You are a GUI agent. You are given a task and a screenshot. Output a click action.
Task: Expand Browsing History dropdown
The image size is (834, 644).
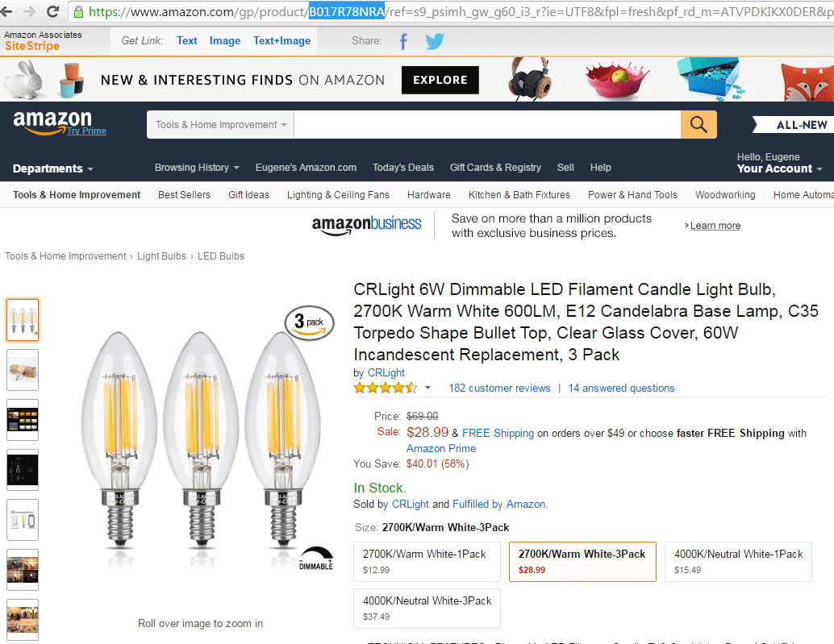click(197, 168)
